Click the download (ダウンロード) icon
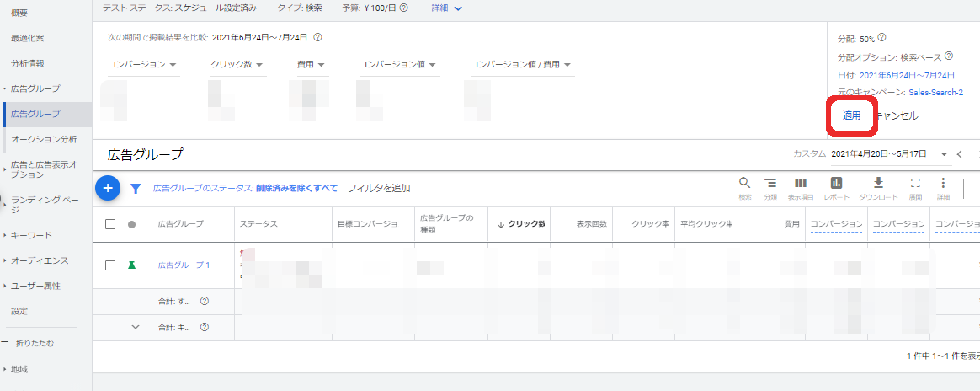This screenshot has width=980, height=391. [x=878, y=184]
